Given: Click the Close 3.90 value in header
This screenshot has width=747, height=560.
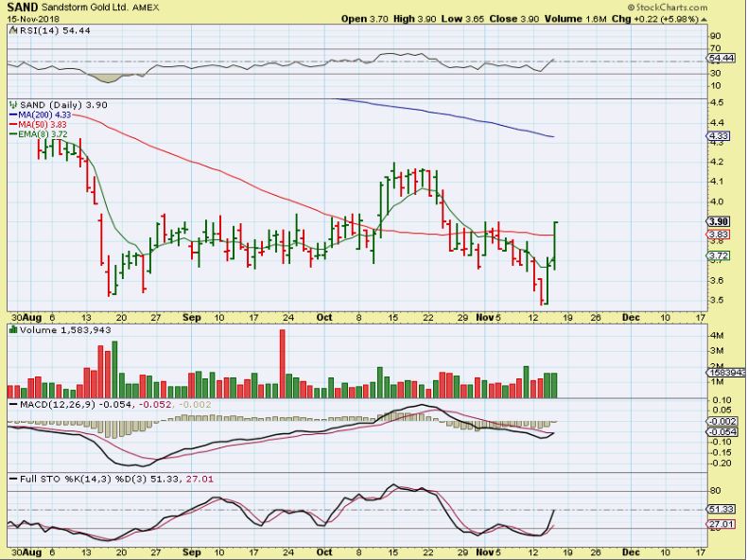Looking at the screenshot, I should tap(514, 19).
